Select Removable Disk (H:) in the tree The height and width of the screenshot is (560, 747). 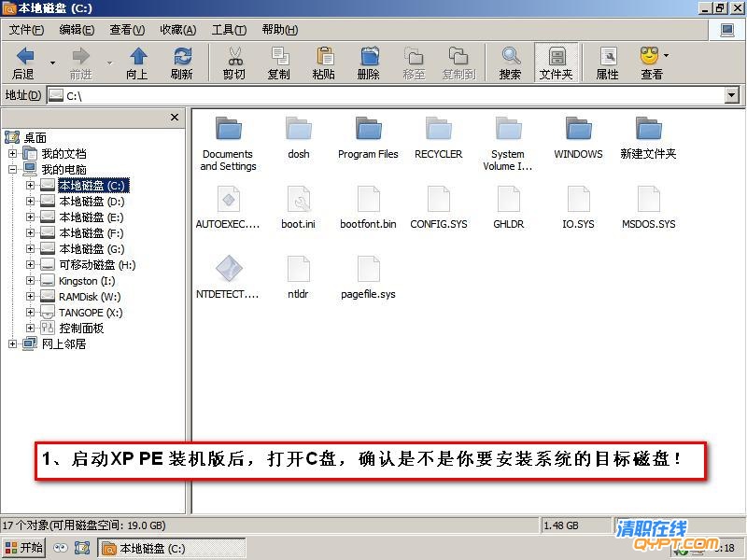pyautogui.click(x=97, y=265)
